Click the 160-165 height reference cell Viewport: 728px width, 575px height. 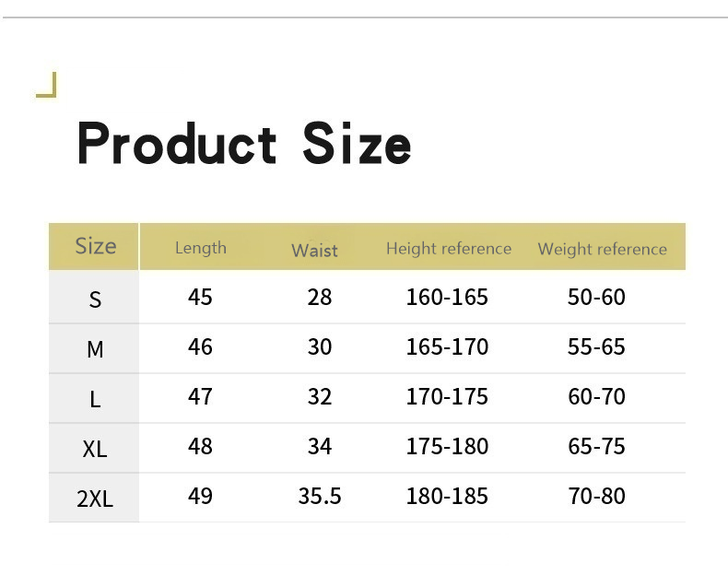click(447, 297)
